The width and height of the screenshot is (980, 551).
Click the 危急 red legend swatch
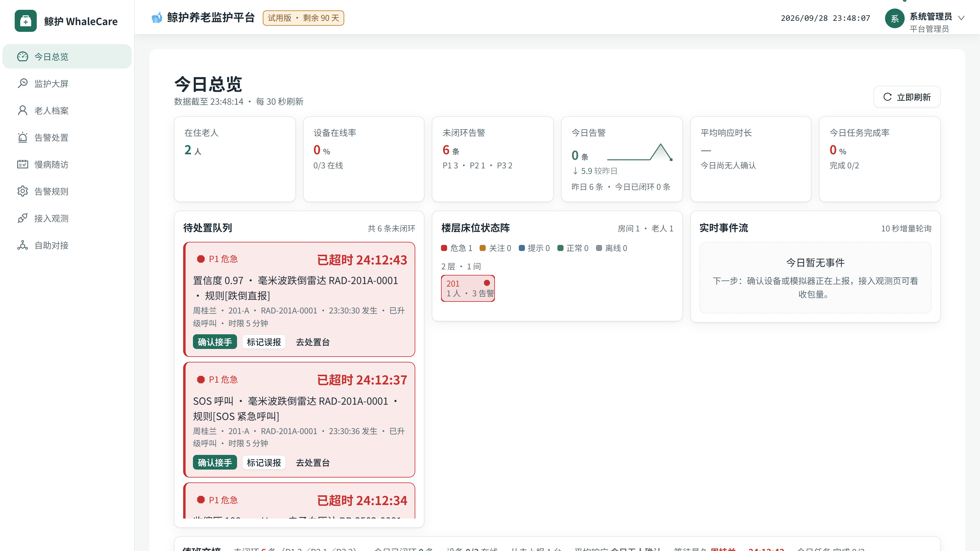444,248
